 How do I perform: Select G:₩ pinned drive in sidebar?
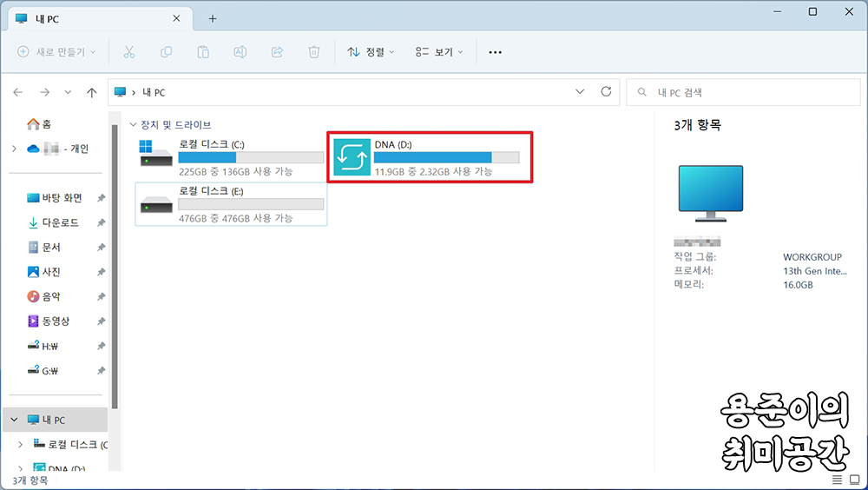pos(43,371)
